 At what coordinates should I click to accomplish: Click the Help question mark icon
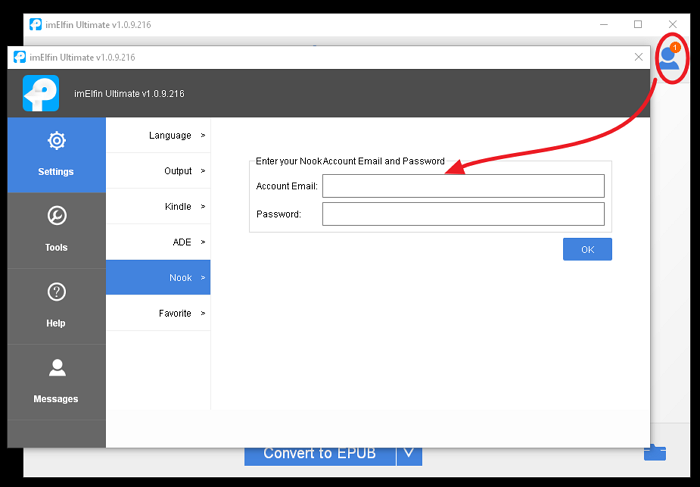coord(57,292)
